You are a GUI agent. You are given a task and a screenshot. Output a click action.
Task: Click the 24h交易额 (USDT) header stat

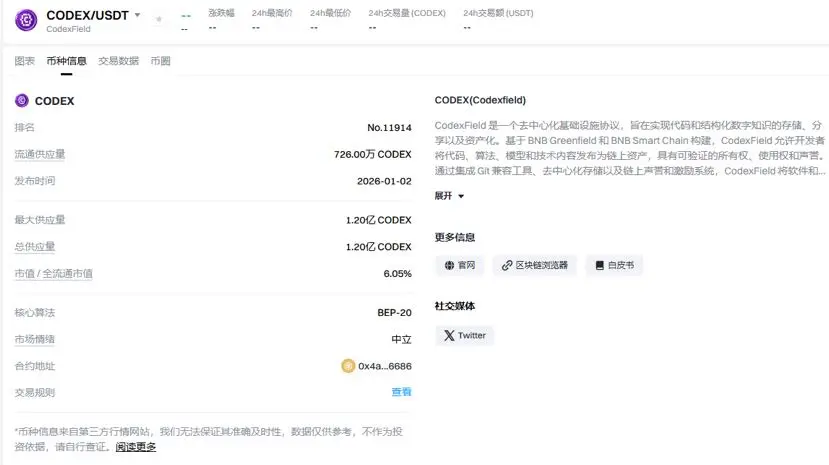tap(499, 20)
